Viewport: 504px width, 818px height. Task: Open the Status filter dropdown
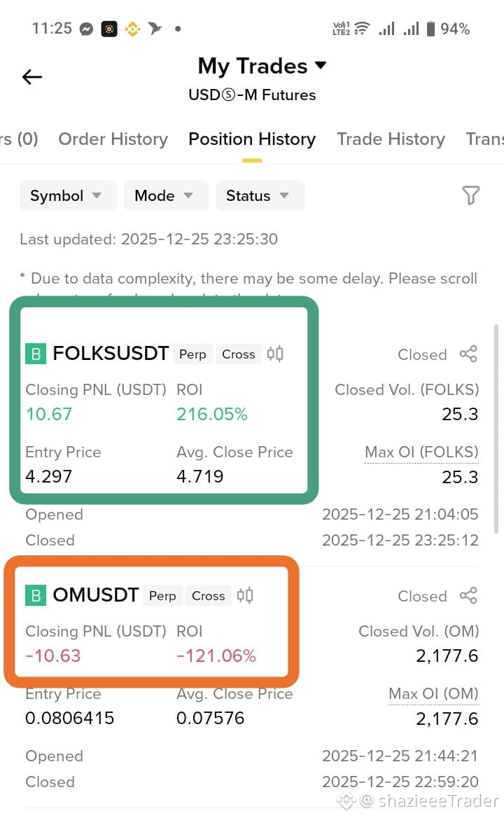(260, 195)
